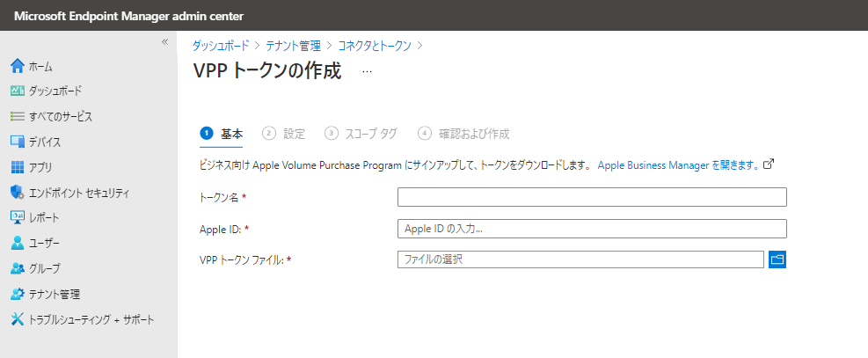The height and width of the screenshot is (358, 868).
Task: Click the テナント管理 breadcrumb link
Action: coord(294,46)
